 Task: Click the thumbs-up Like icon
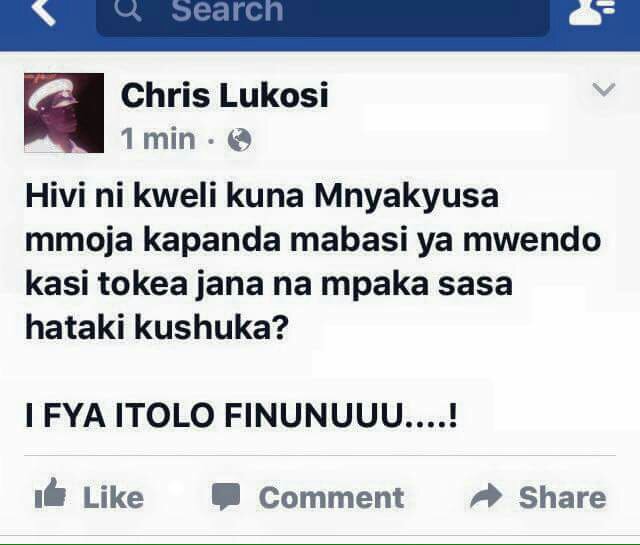point(50,493)
